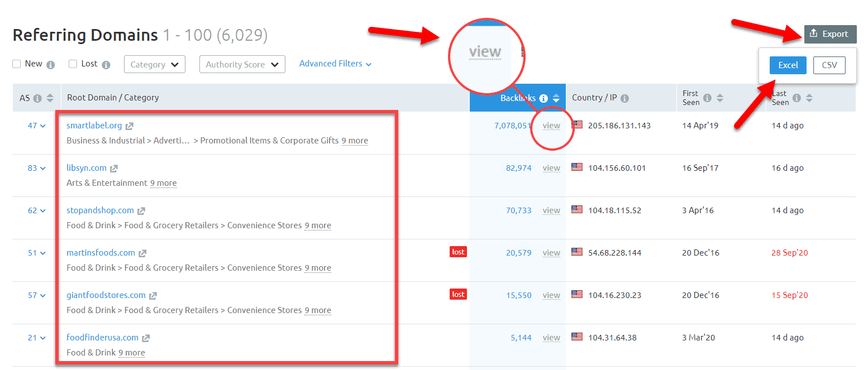Viewport: 868px width, 370px height.
Task: Click the AS column info icon
Action: pyautogui.click(x=37, y=98)
